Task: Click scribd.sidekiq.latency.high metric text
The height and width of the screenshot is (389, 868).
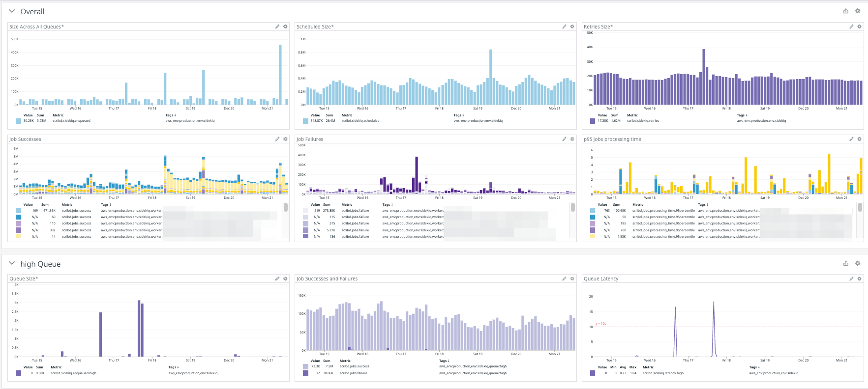Action: (x=663, y=373)
